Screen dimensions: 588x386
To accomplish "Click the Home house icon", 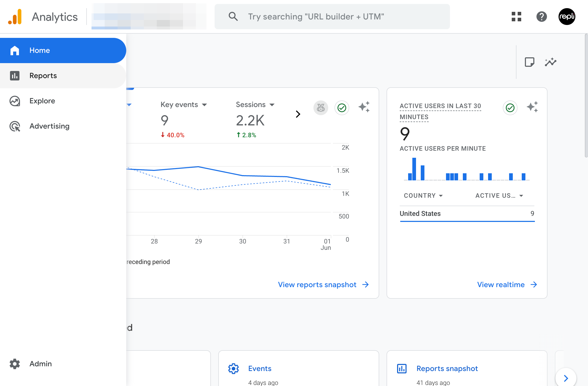I will coord(15,50).
